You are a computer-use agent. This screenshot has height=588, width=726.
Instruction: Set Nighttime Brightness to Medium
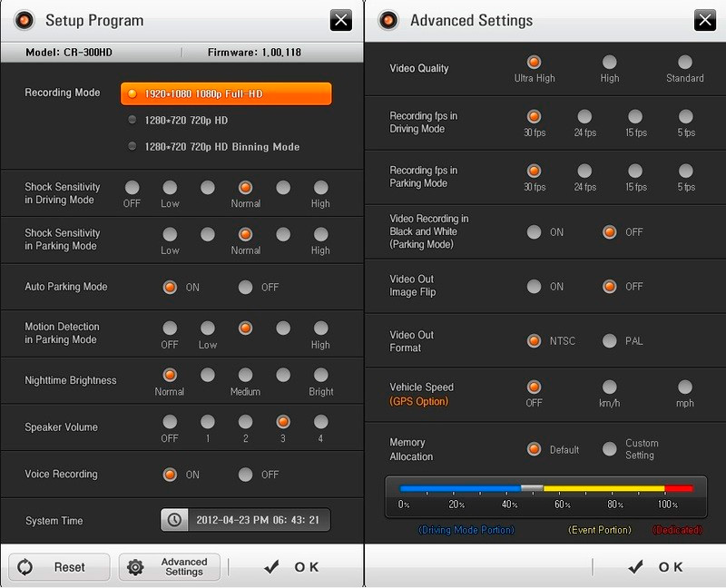tap(245, 375)
